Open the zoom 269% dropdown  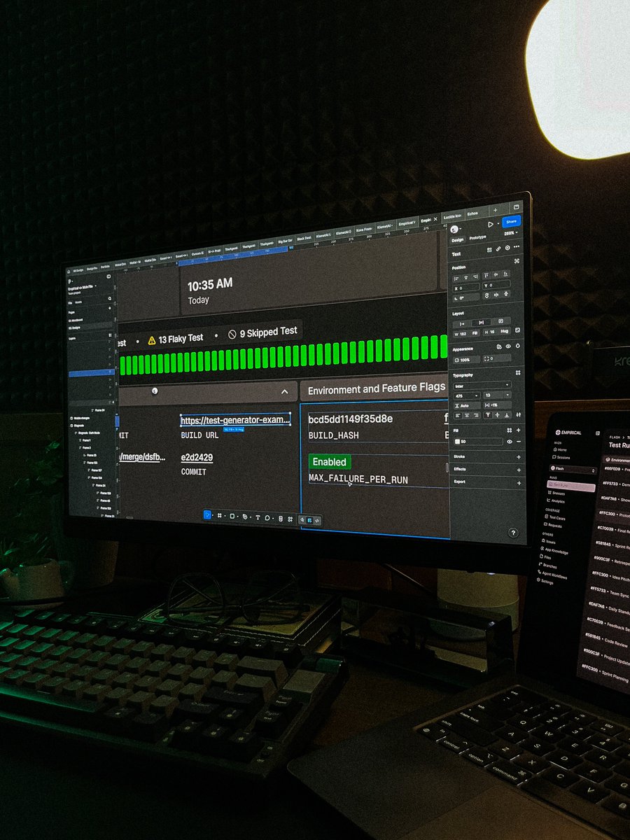[510, 233]
